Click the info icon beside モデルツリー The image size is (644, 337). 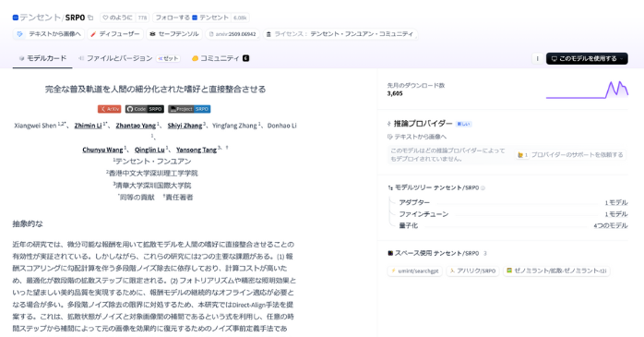[x=483, y=187]
